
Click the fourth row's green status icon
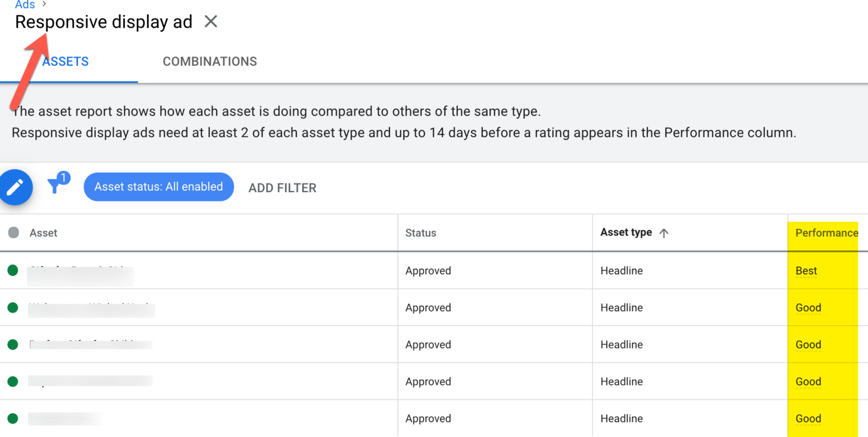point(13,382)
